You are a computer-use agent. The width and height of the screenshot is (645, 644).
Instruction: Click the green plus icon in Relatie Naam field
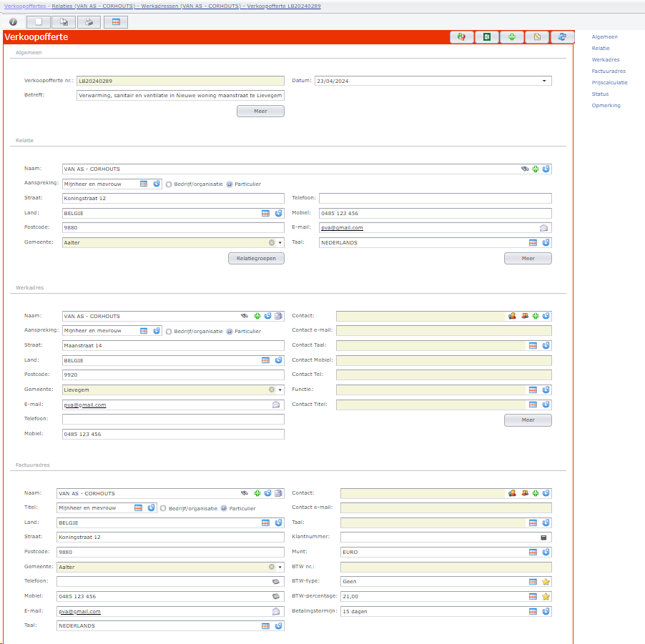coord(536,169)
